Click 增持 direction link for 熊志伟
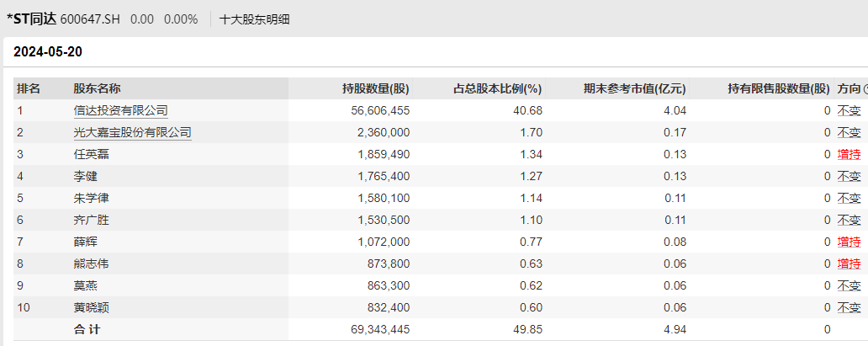Image resolution: width=868 pixels, height=346 pixels. pyautogui.click(x=849, y=263)
